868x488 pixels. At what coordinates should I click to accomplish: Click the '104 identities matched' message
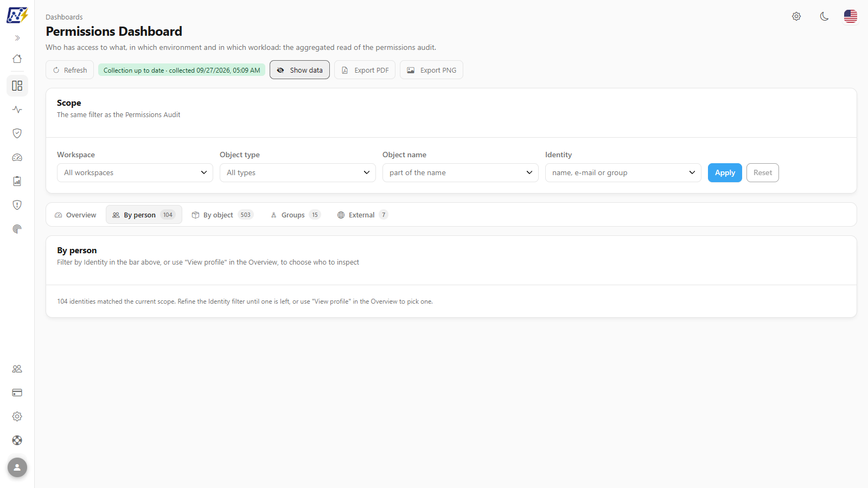(x=245, y=301)
